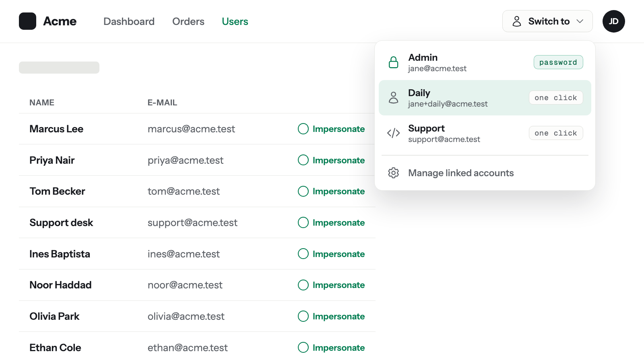Click the person icon beside Daily account

tap(393, 98)
